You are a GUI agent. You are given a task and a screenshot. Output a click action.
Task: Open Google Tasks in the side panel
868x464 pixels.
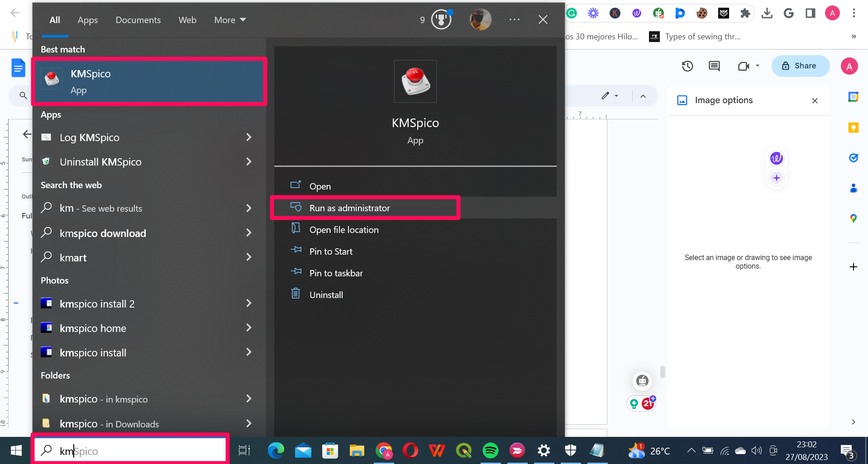pyautogui.click(x=854, y=158)
